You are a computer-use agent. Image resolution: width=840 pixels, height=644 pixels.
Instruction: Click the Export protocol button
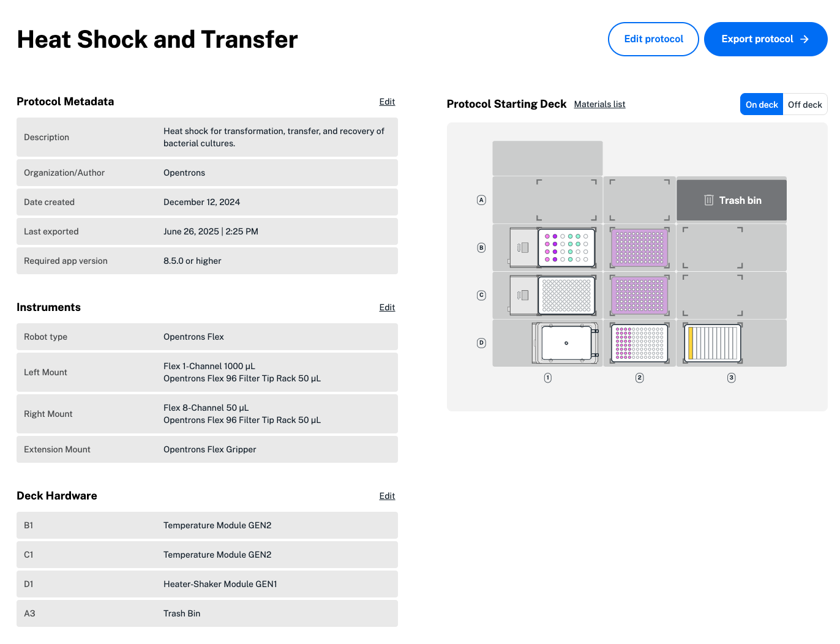point(765,39)
